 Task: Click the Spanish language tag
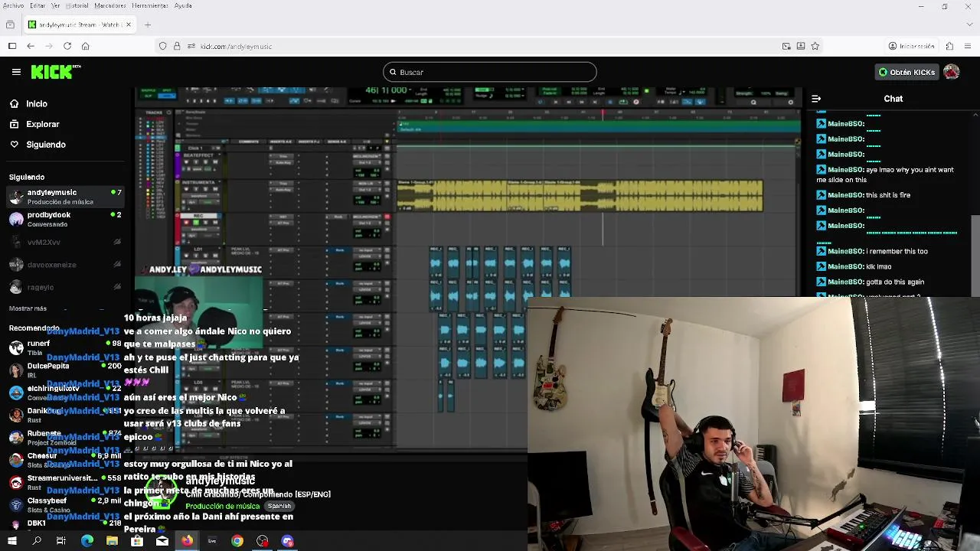(279, 506)
